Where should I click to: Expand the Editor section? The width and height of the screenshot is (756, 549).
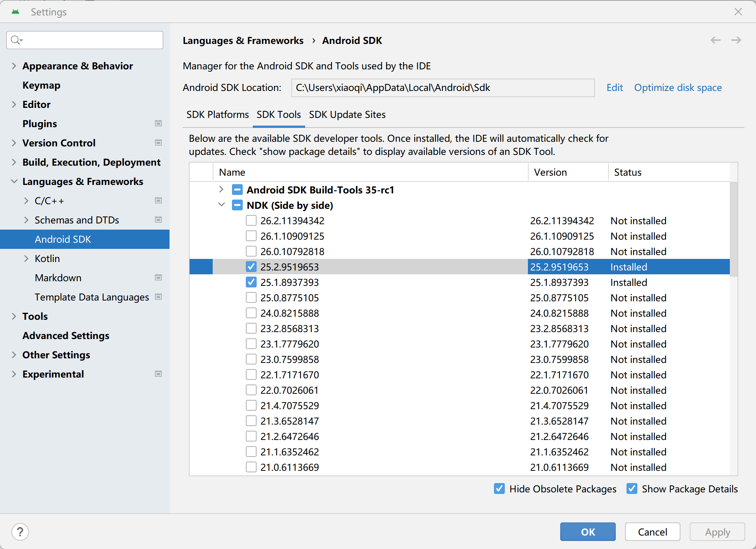[14, 104]
